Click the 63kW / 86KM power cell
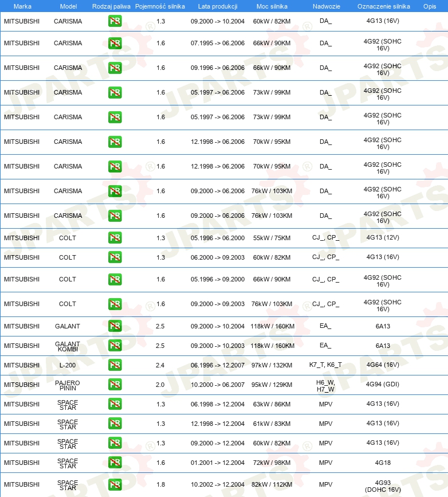Screen dimensions: 448x497 (x=272, y=404)
